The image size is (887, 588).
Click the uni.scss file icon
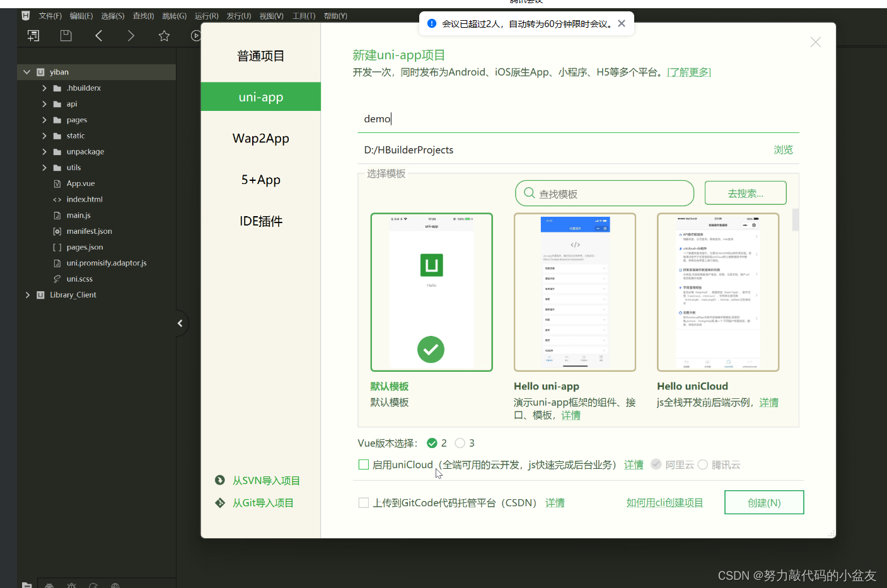tap(57, 279)
